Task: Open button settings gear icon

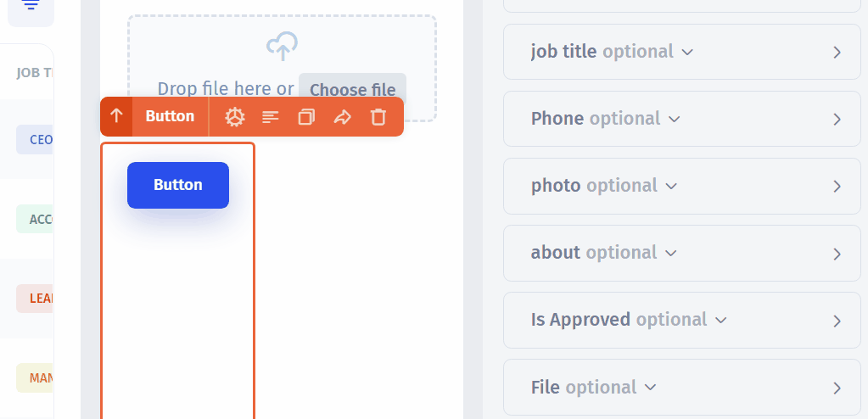Action: tap(234, 117)
